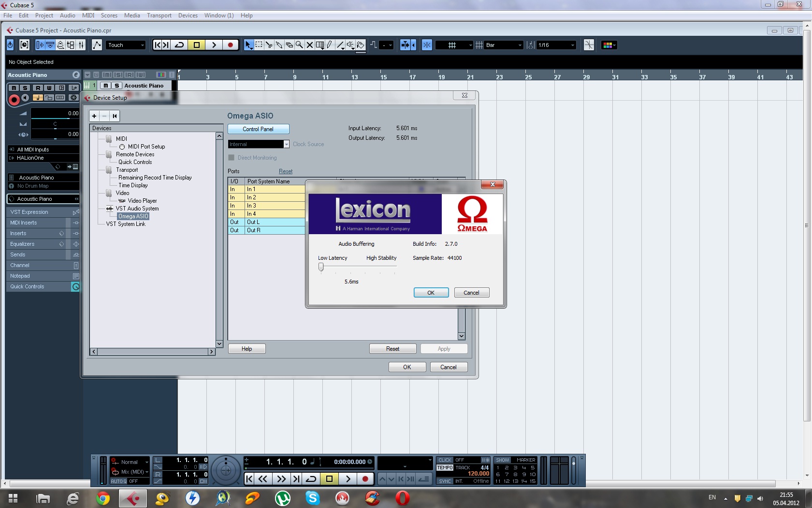The width and height of the screenshot is (812, 508).
Task: Toggle Write automation W in inspector
Action: 49,88
